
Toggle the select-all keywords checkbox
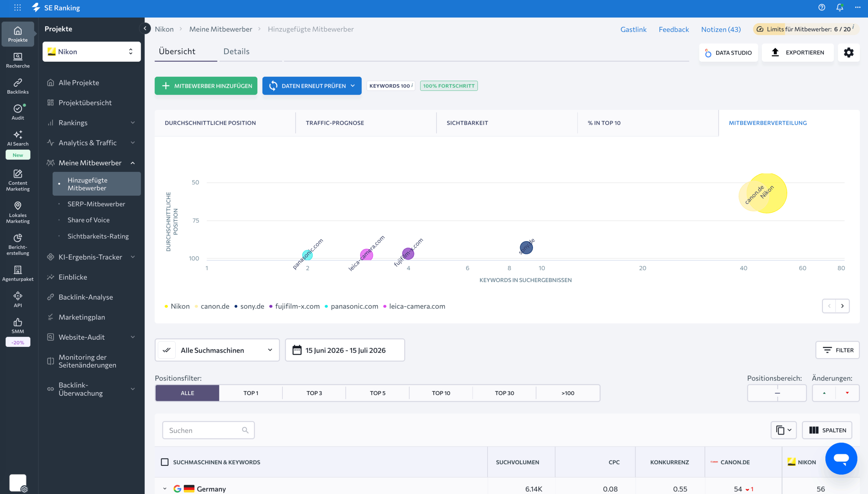click(x=164, y=462)
